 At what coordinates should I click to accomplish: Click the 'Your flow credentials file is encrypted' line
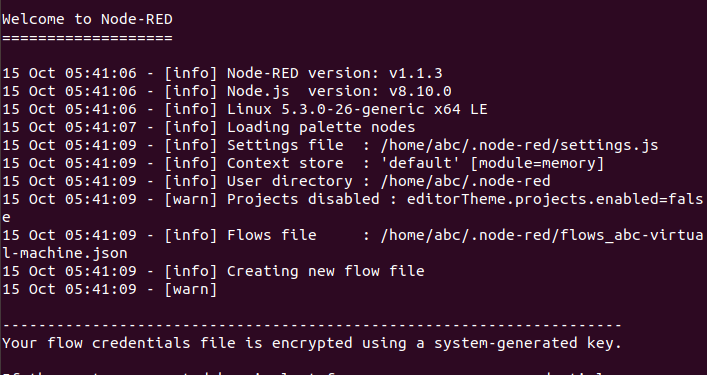[x=312, y=344]
